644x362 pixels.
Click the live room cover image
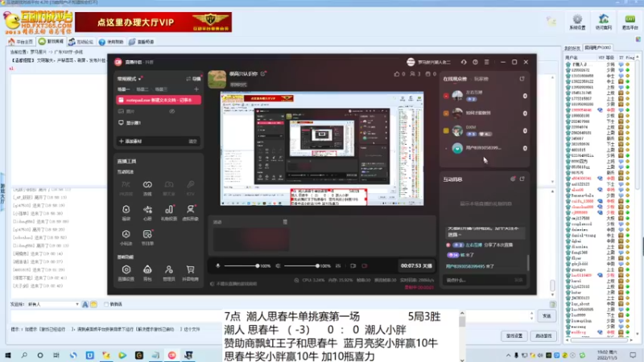click(x=217, y=79)
